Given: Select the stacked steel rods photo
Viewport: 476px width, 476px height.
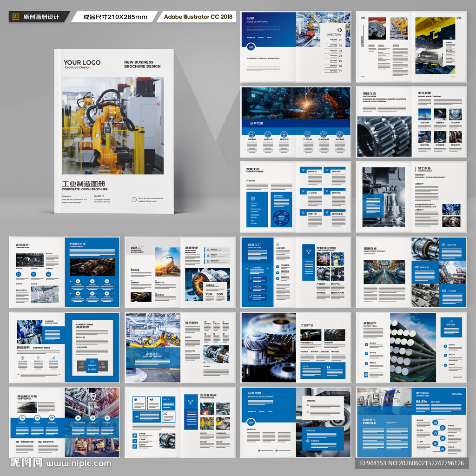Looking at the screenshot, I should point(413,347).
